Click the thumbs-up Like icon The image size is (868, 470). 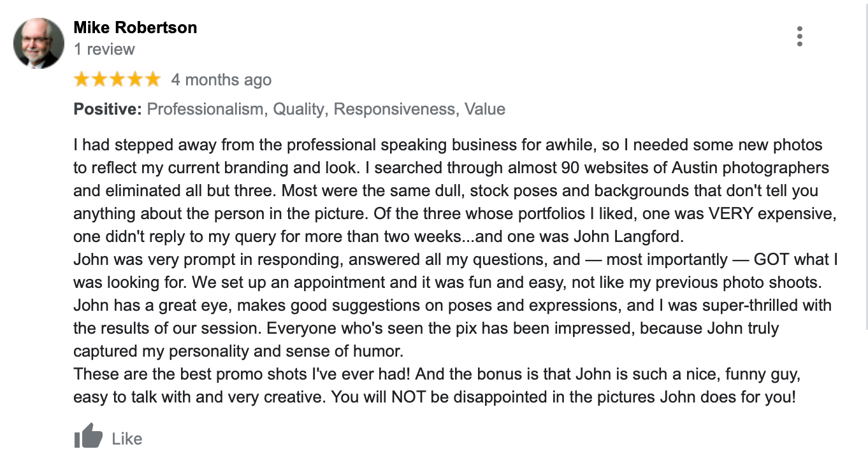point(88,437)
